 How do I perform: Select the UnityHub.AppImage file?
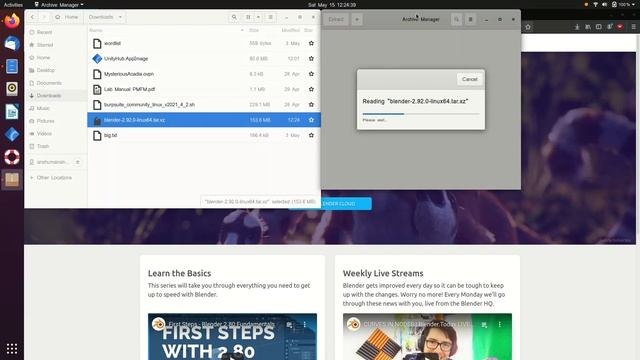coord(204,58)
